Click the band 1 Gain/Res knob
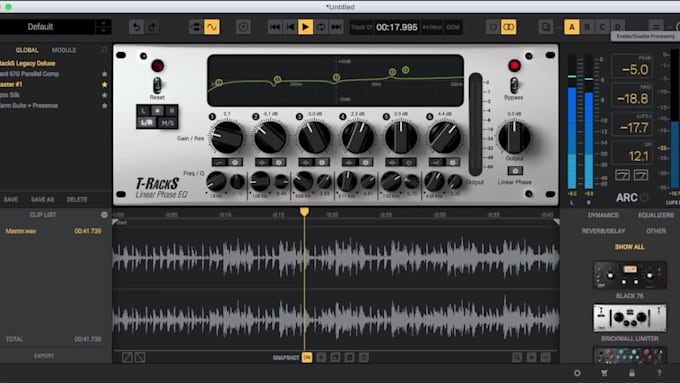The height and width of the screenshot is (383, 680). click(x=227, y=137)
